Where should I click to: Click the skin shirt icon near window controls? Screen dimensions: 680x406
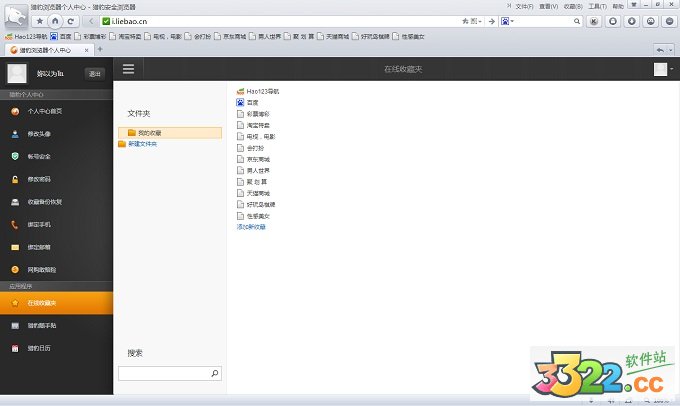click(634, 5)
